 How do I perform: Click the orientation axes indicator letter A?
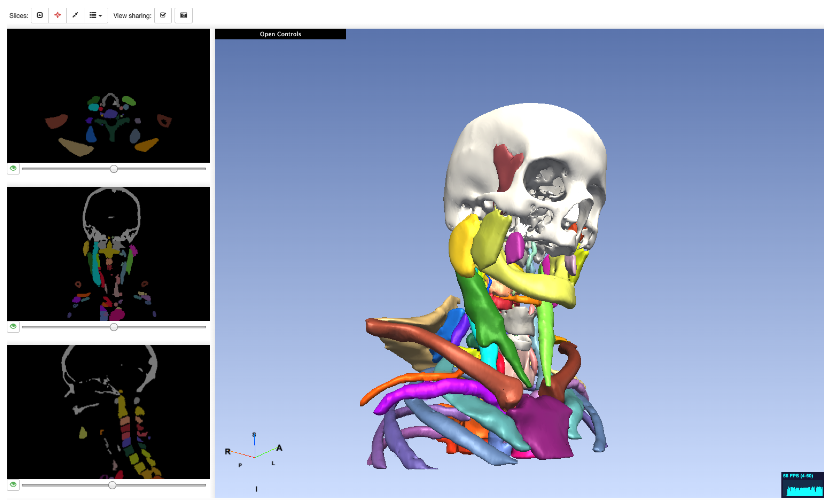279,448
